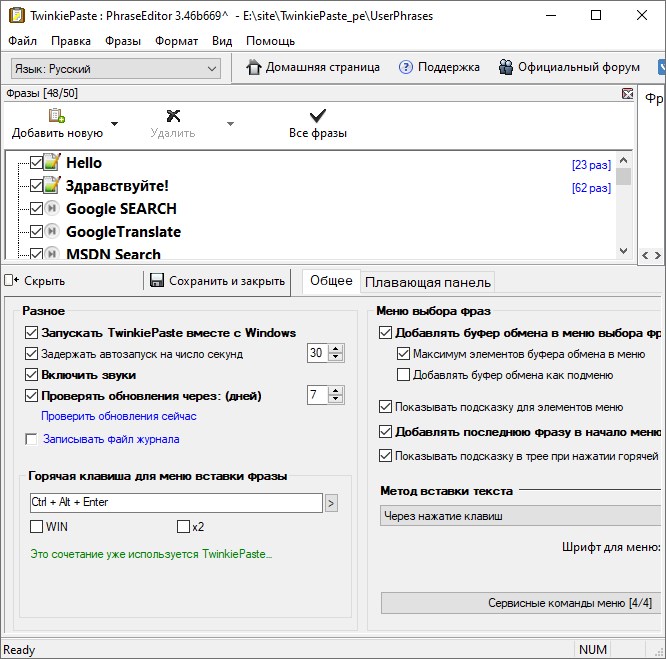666x659 pixels.
Task: Click the [62 раз] usage count
Action: click(x=591, y=187)
